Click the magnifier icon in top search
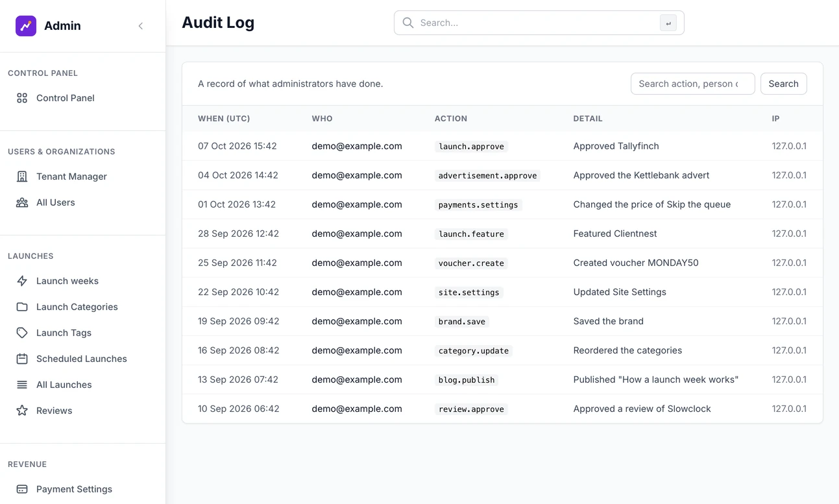The width and height of the screenshot is (839, 504). click(x=408, y=23)
